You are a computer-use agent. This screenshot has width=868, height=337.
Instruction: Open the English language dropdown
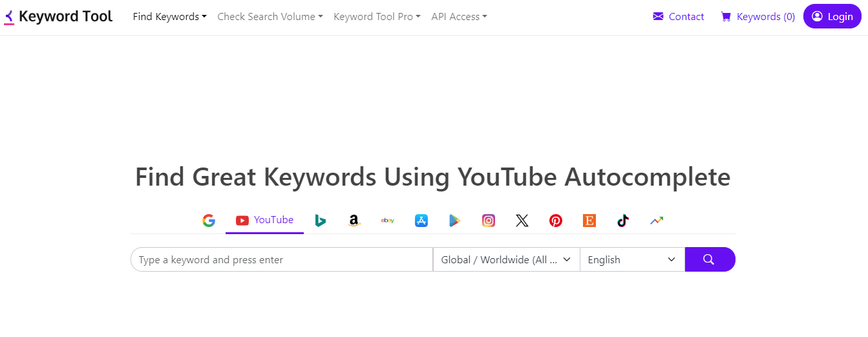[632, 259]
